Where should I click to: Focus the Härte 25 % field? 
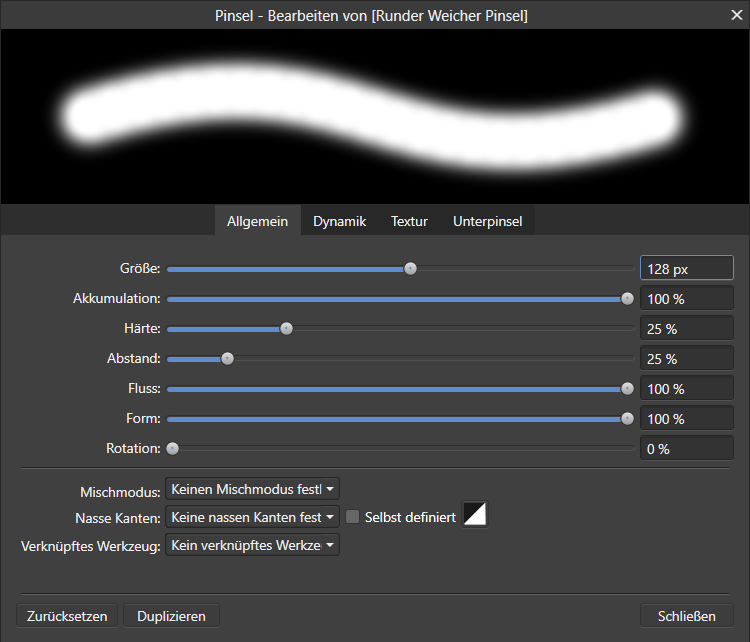pos(686,329)
